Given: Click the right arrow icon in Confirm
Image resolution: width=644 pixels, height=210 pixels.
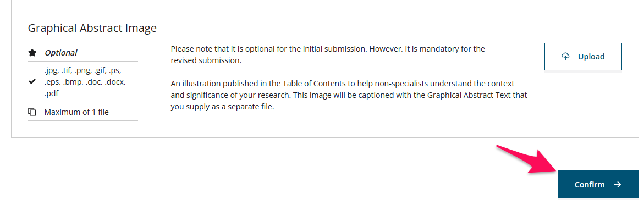Looking at the screenshot, I should click(617, 185).
